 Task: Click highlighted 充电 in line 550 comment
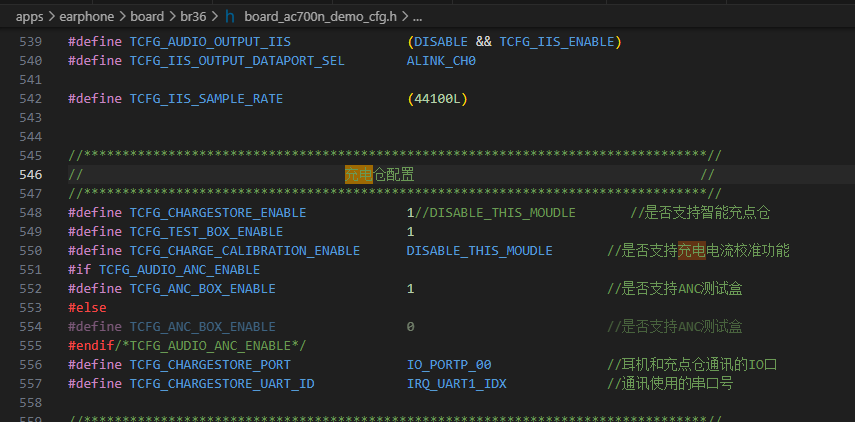691,251
